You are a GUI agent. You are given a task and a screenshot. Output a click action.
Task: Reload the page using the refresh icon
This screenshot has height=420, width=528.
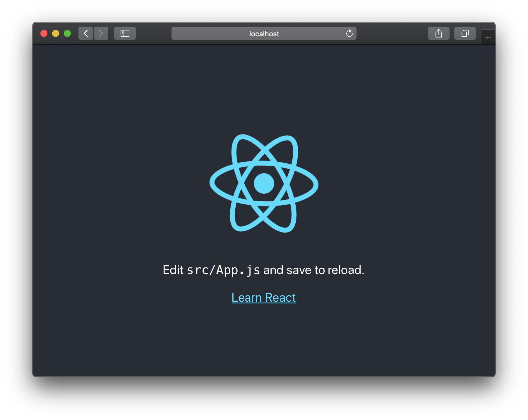pyautogui.click(x=349, y=33)
